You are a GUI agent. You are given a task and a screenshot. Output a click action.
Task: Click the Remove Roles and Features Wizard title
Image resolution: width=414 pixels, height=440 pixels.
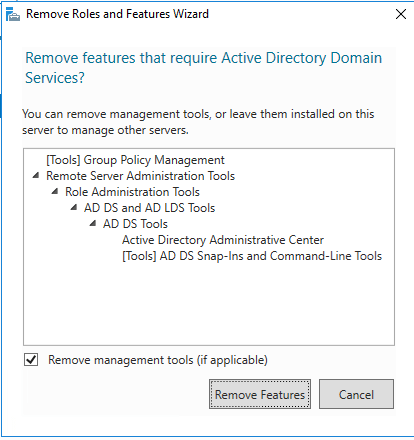(117, 14)
